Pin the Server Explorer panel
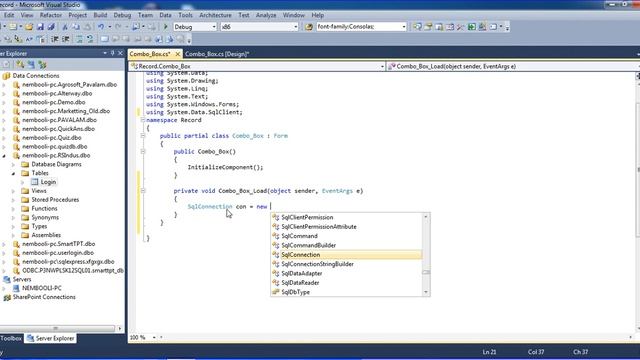 pyautogui.click(x=113, y=53)
